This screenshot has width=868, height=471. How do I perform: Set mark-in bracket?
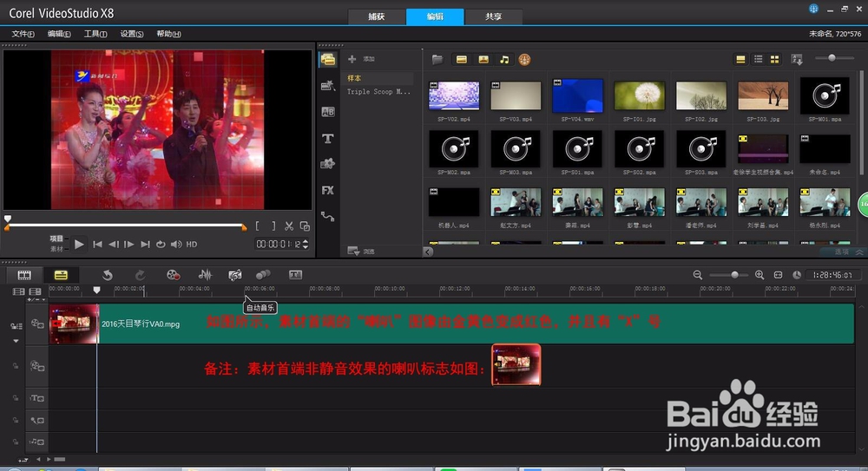click(x=258, y=226)
